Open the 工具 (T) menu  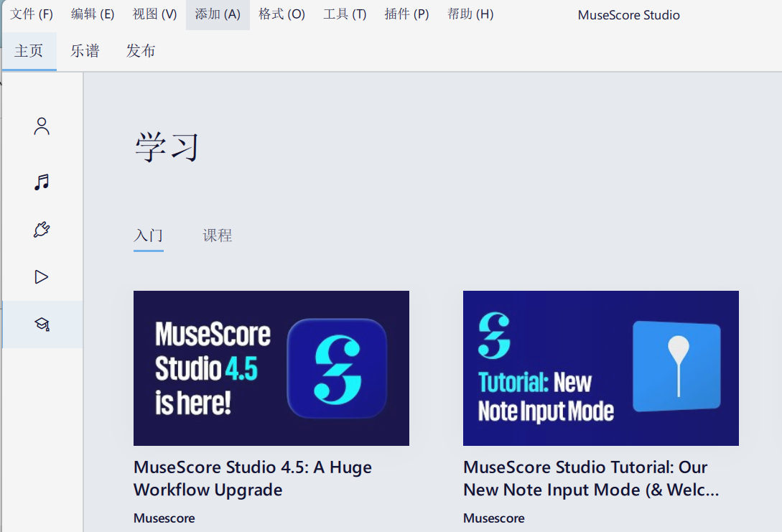(345, 14)
